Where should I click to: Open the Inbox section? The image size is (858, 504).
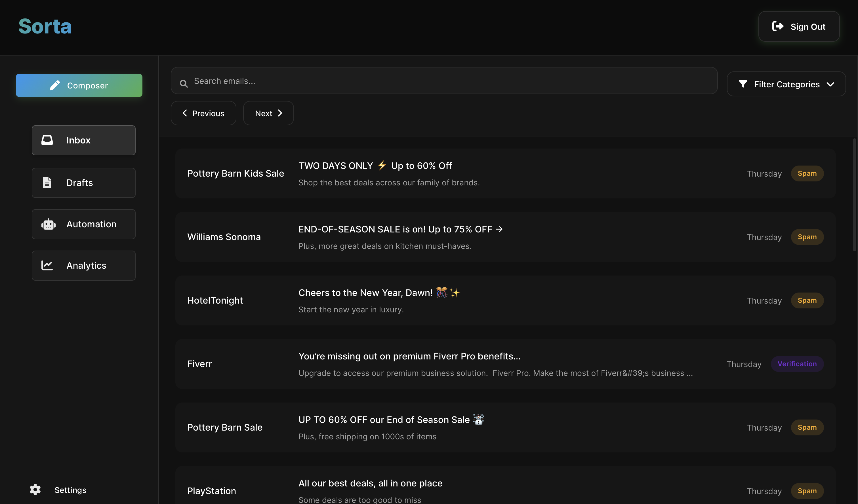pos(83,140)
